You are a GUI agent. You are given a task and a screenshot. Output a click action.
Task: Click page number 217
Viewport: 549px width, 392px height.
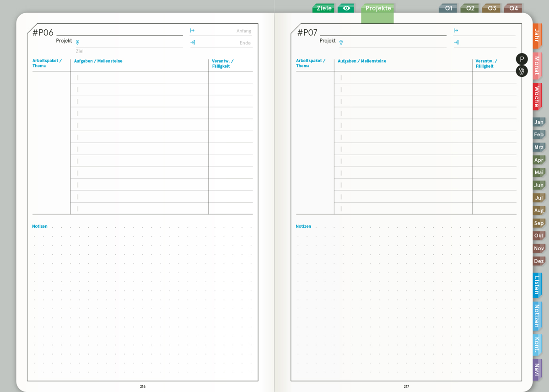pyautogui.click(x=406, y=387)
